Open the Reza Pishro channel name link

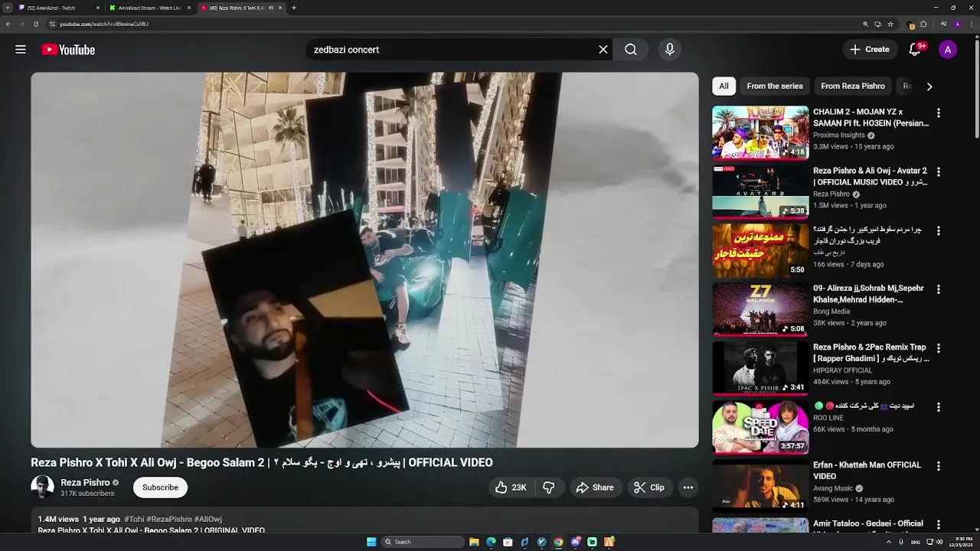[85, 483]
